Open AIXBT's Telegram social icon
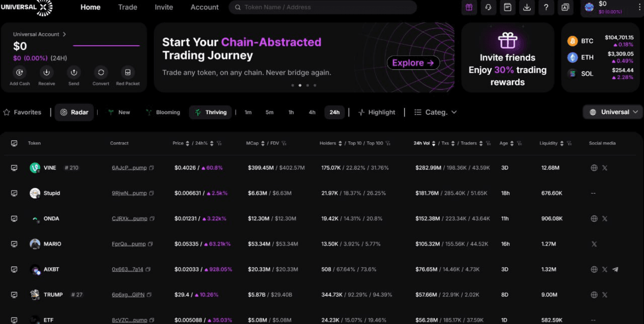The image size is (644, 324). pos(615,269)
